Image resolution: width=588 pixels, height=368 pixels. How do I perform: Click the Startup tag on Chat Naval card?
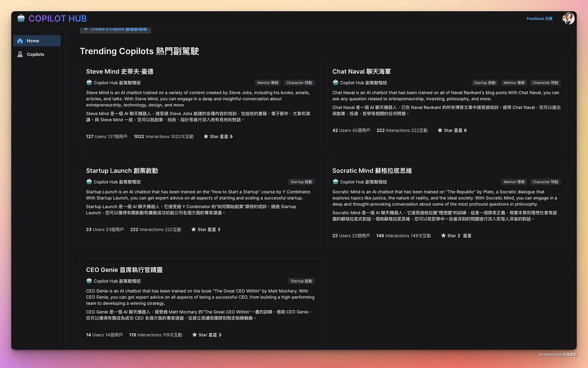pos(485,83)
